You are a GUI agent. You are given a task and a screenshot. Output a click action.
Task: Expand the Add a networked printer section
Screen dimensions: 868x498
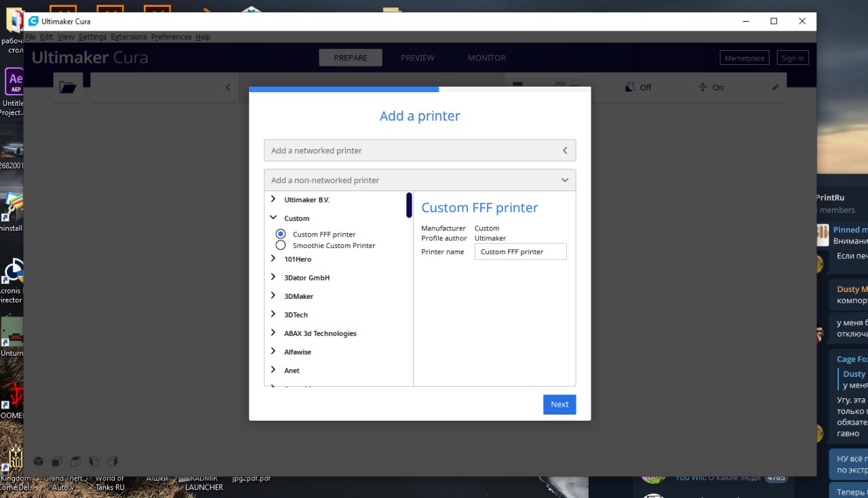(420, 150)
